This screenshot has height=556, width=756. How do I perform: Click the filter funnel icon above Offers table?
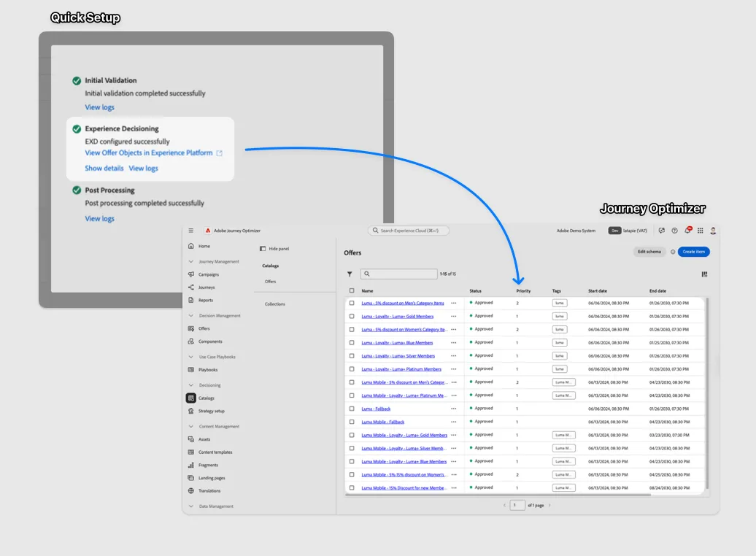click(x=350, y=274)
